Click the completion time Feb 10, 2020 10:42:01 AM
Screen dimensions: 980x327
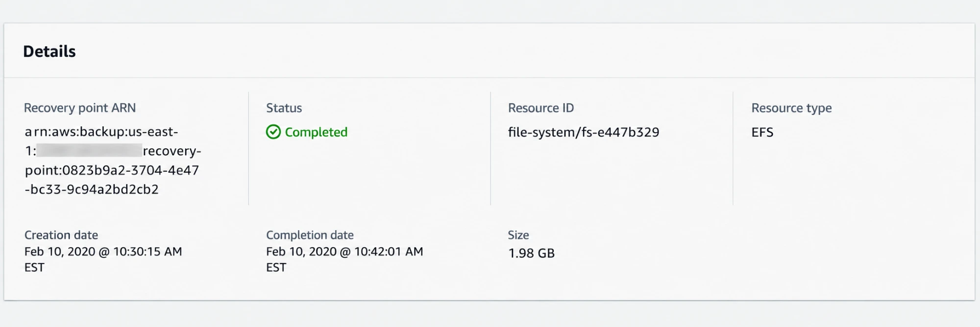344,259
